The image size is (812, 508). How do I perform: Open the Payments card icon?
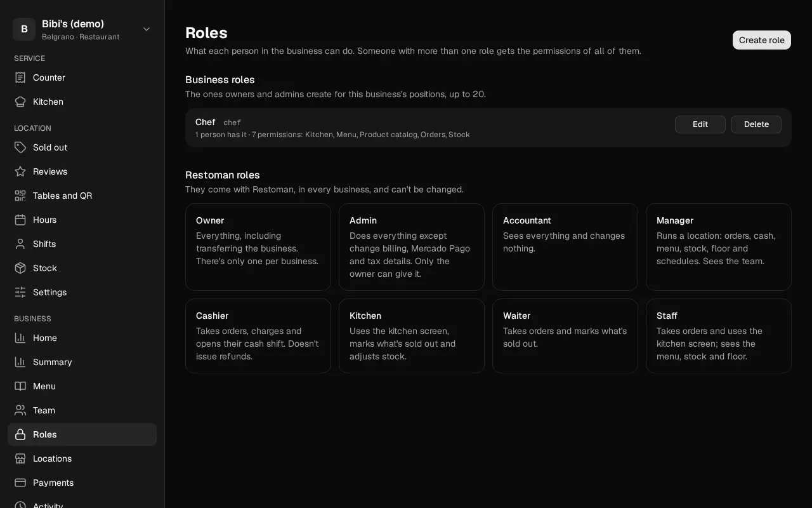[x=20, y=483]
